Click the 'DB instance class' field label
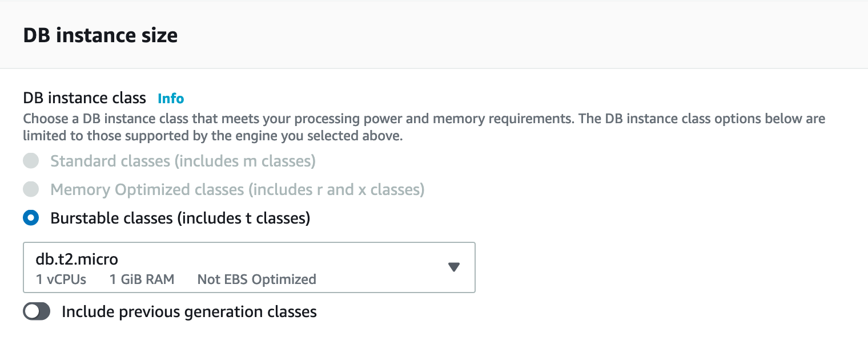The image size is (868, 345). [x=85, y=98]
